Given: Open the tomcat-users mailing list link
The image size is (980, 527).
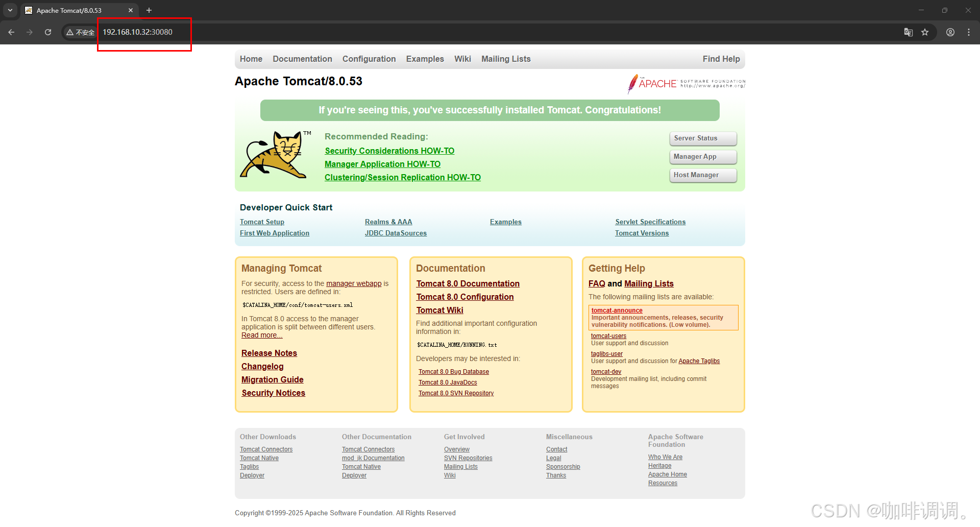Looking at the screenshot, I should 608,336.
